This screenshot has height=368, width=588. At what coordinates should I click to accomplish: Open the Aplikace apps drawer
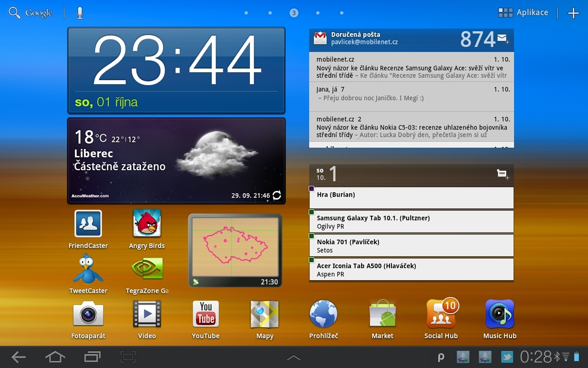[524, 12]
